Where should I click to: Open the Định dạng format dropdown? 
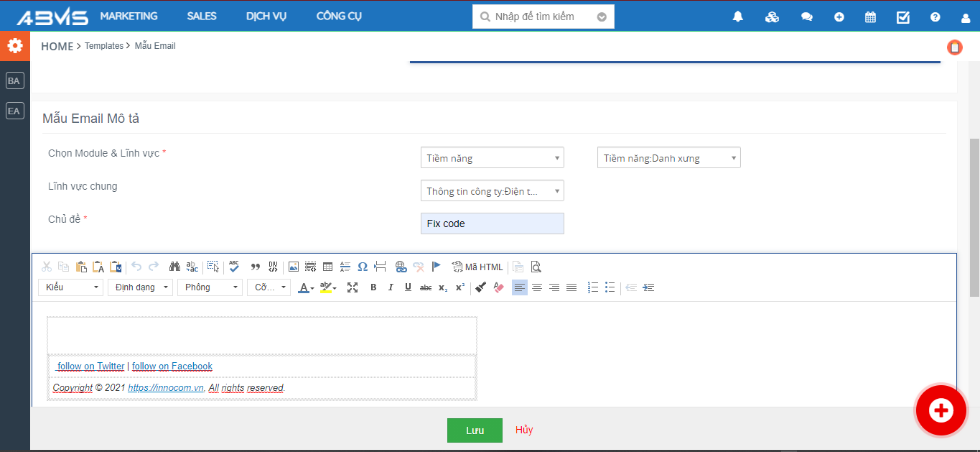click(x=141, y=287)
